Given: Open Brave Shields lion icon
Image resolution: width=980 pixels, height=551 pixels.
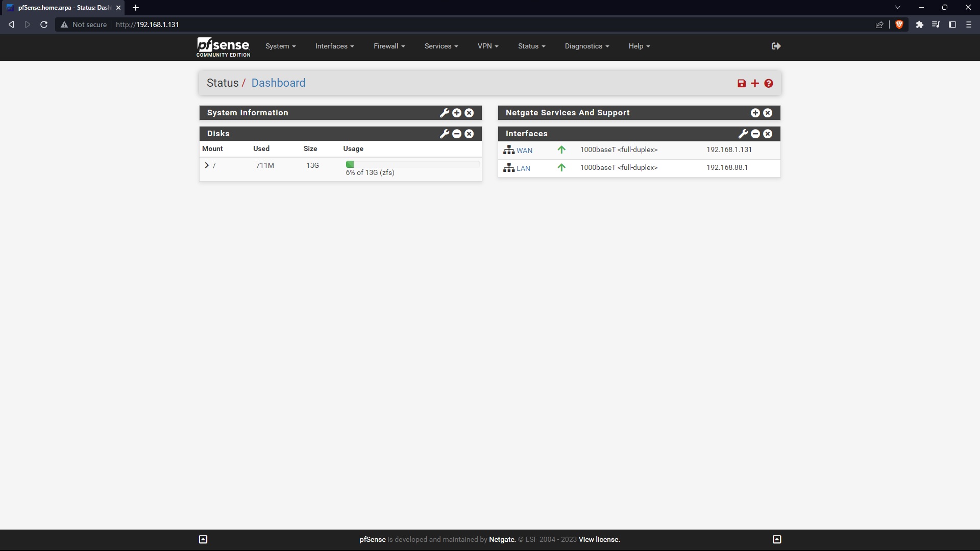Looking at the screenshot, I should (x=899, y=24).
